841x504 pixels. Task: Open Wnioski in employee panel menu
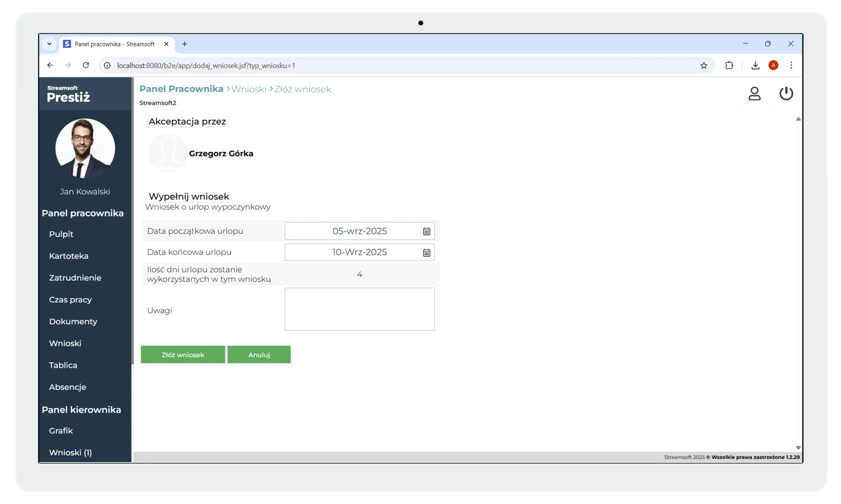point(65,343)
